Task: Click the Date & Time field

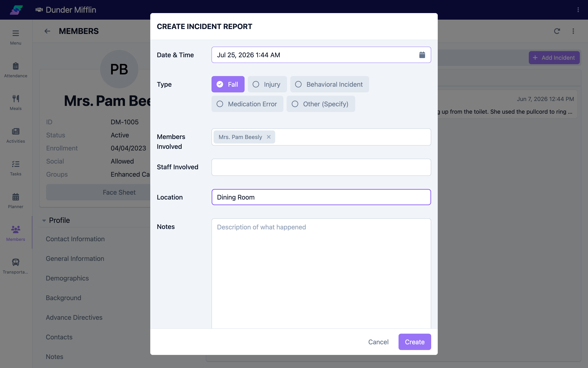Action: (321, 55)
